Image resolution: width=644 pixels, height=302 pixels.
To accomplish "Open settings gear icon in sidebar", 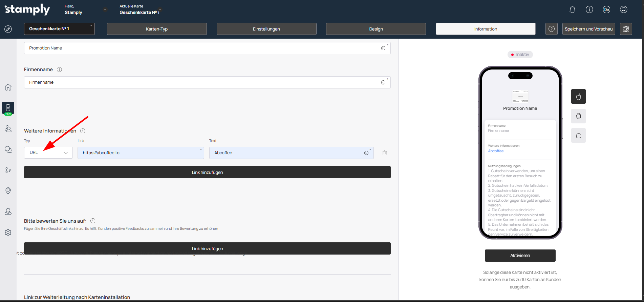I will [8, 233].
